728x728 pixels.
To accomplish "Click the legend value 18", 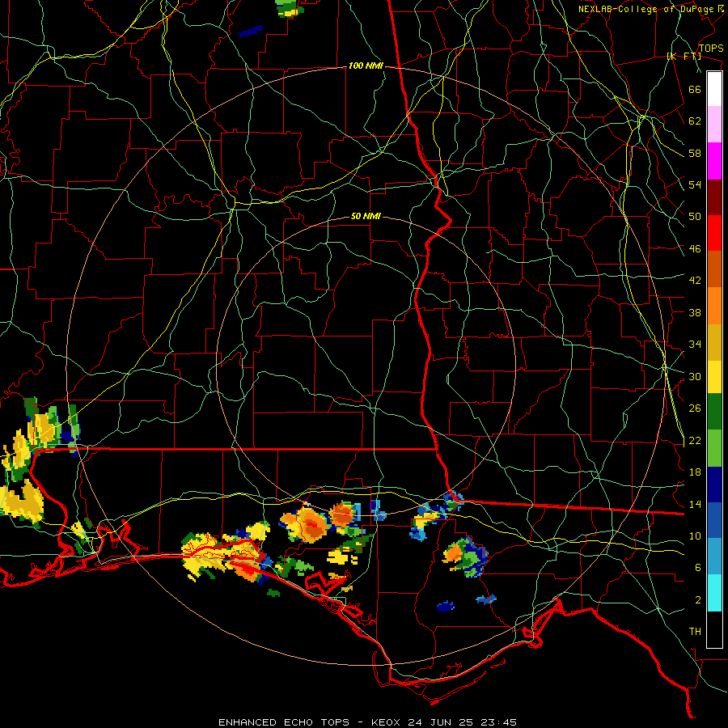I will [695, 472].
